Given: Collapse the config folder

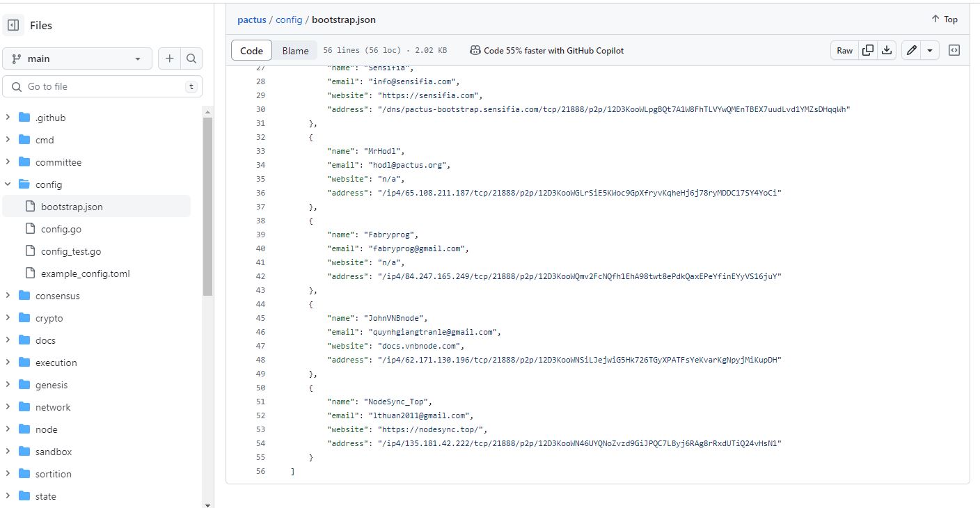Looking at the screenshot, I should click(x=8, y=184).
